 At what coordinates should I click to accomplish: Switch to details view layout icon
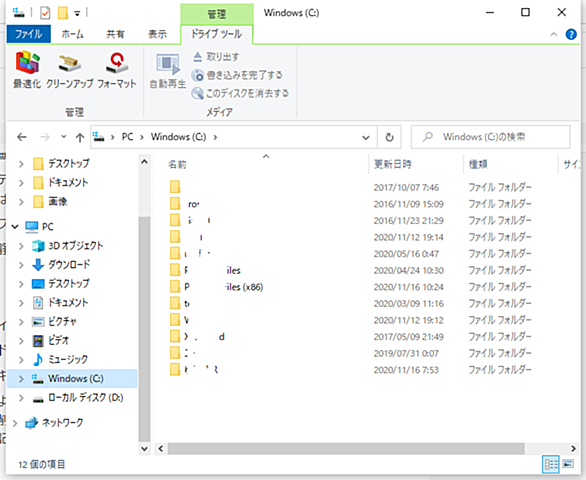coord(550,464)
